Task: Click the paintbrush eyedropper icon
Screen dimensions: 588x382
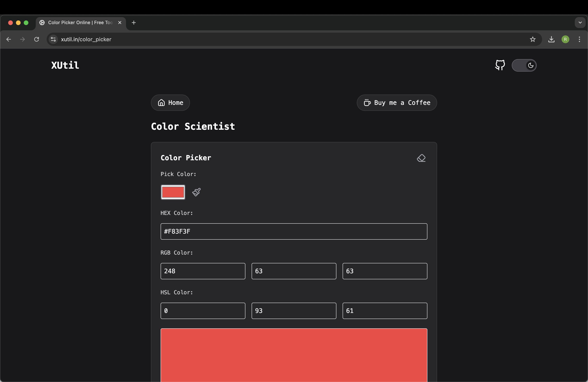Action: [196, 192]
